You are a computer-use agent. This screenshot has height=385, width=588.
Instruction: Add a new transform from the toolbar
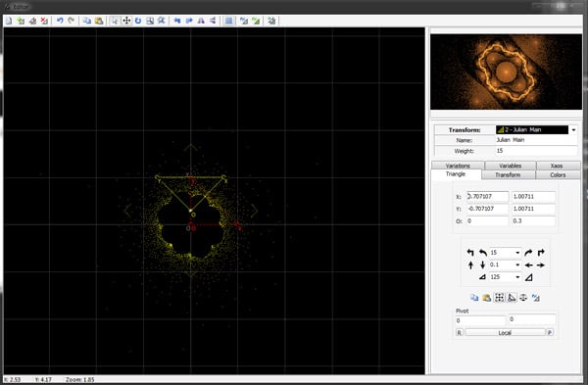tap(21, 21)
